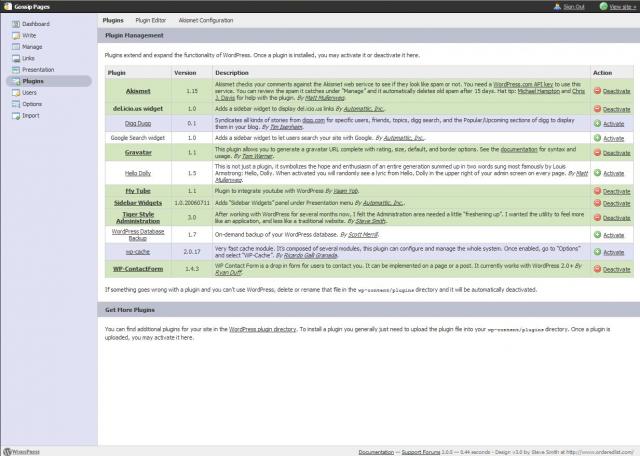Open the Plugin Editor tab

151,20
